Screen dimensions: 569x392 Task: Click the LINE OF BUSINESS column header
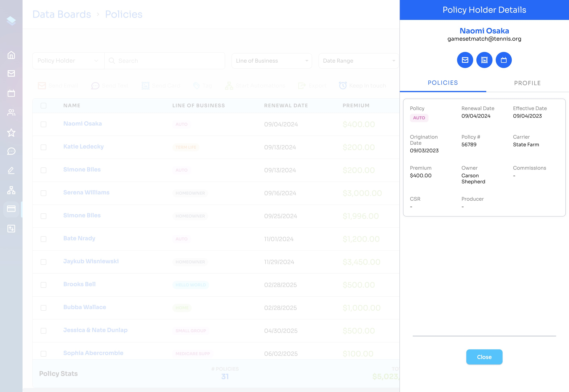199,106
